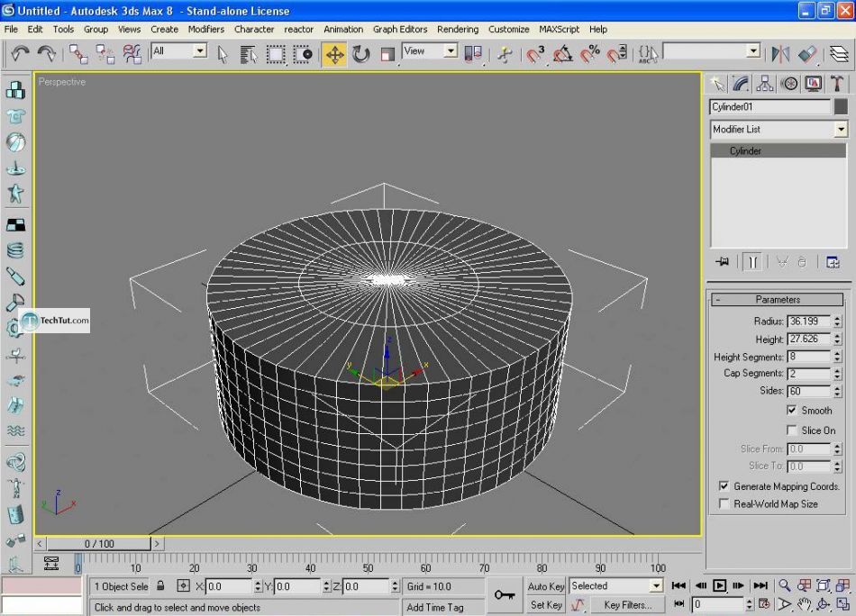
Task: Click the Undo arrow icon
Action: tap(20, 54)
